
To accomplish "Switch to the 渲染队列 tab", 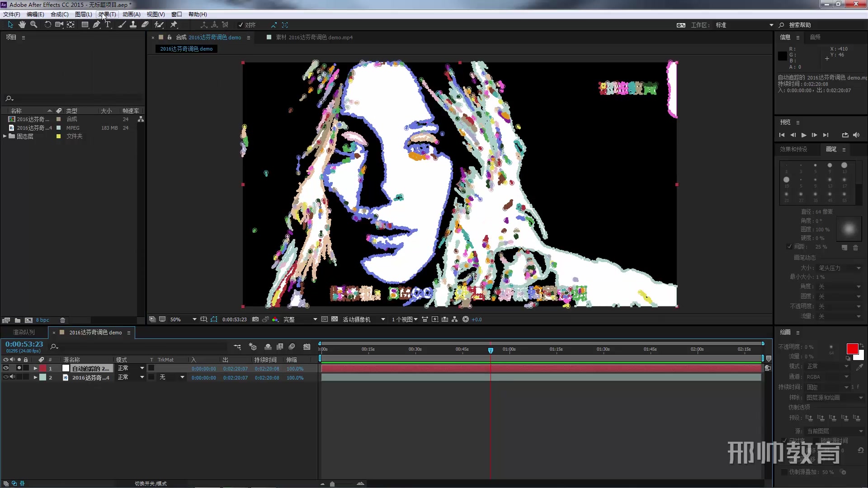I will pos(24,332).
